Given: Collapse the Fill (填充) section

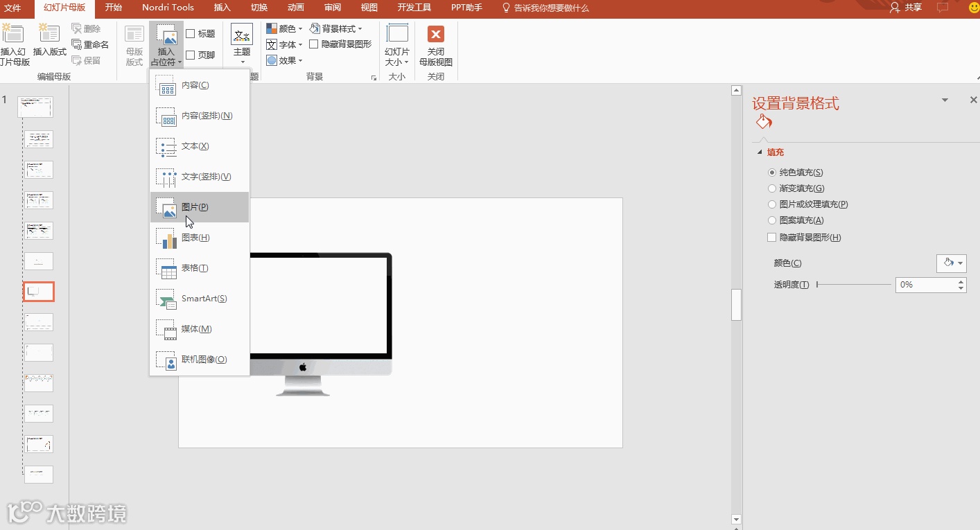Looking at the screenshot, I should click(760, 152).
